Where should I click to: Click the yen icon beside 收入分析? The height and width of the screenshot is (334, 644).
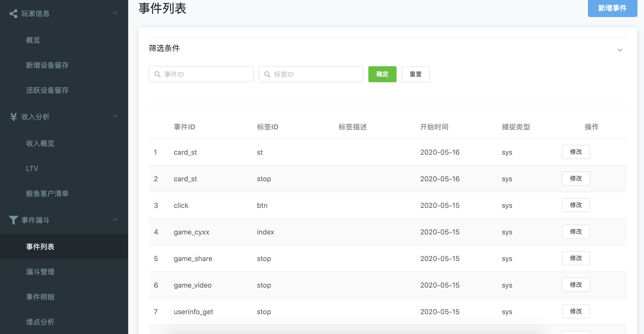(x=14, y=117)
